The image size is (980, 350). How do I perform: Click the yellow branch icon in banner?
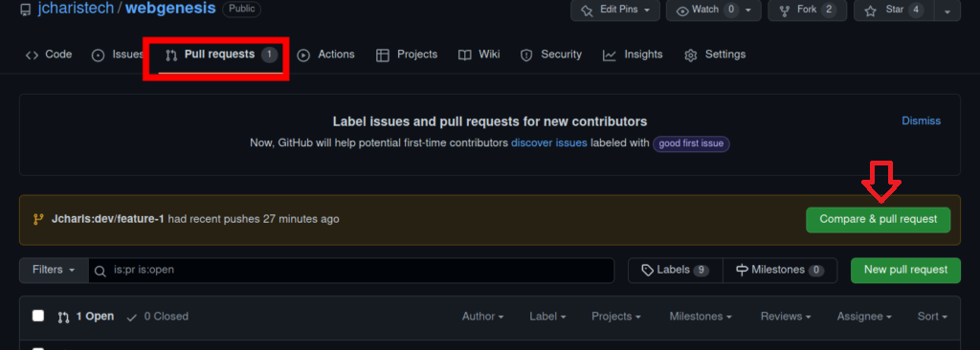[38, 219]
